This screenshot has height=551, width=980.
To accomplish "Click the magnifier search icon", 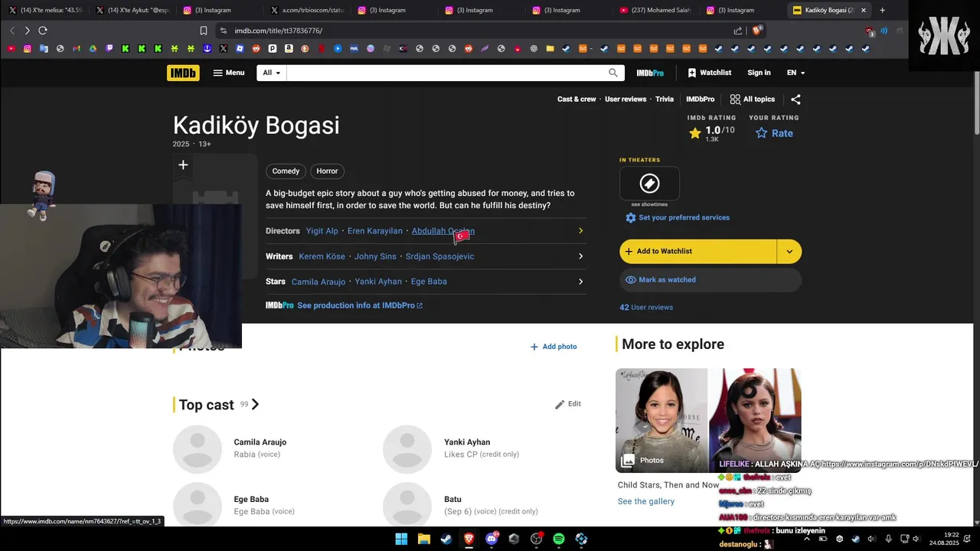I will [613, 73].
